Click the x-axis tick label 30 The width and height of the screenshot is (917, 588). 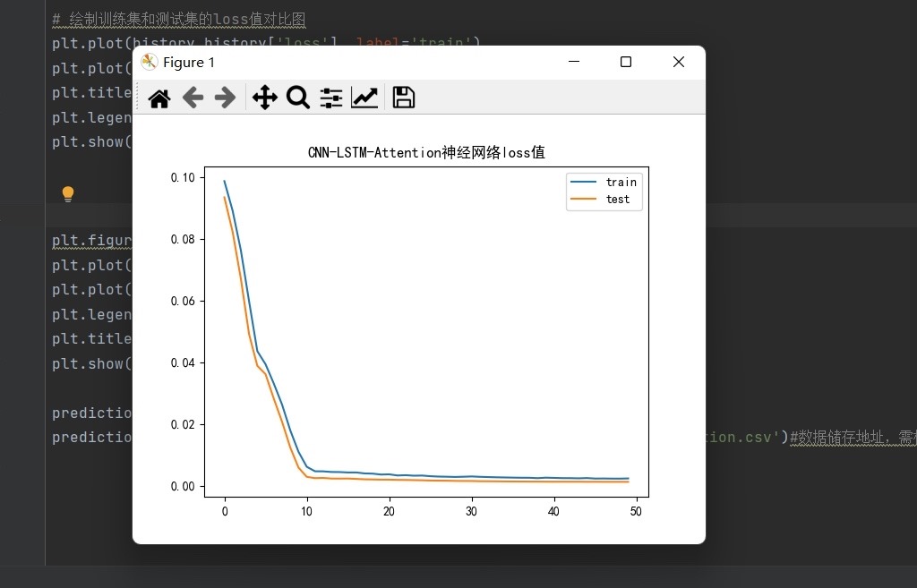pyautogui.click(x=471, y=511)
